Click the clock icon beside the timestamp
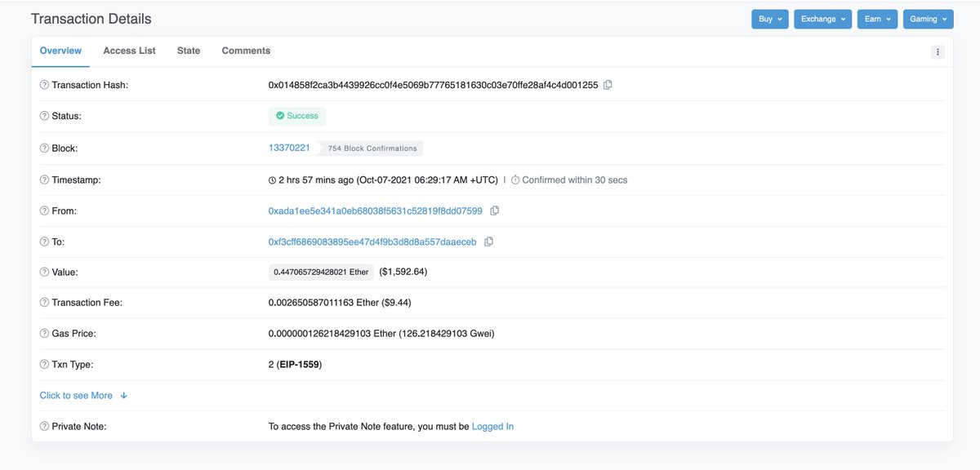The width and height of the screenshot is (980, 470). [x=272, y=180]
